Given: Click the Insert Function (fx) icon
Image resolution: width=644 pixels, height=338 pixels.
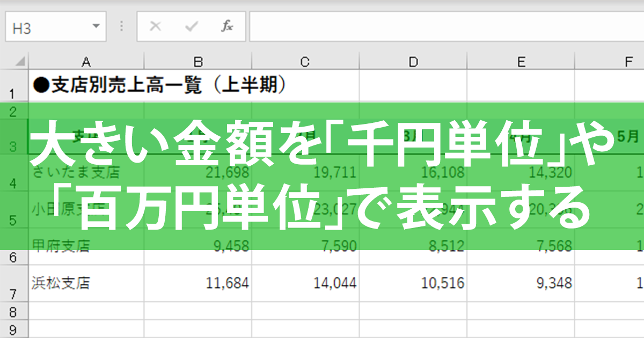Looking at the screenshot, I should [x=228, y=25].
